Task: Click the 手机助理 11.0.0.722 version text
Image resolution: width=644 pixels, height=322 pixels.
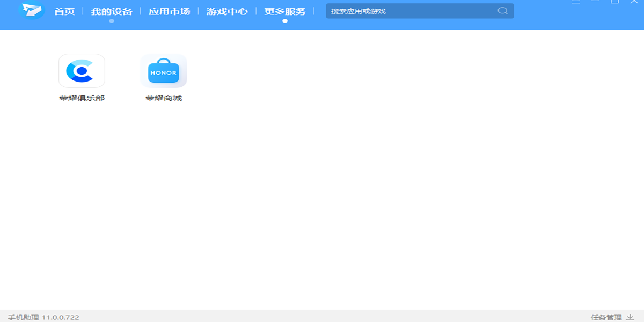Action: pyautogui.click(x=43, y=317)
